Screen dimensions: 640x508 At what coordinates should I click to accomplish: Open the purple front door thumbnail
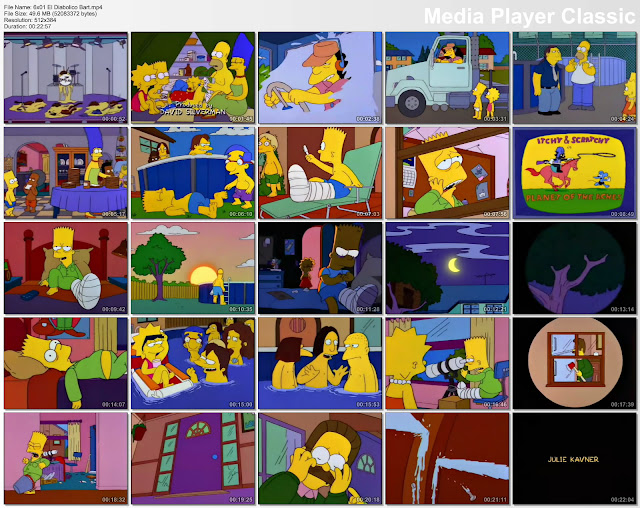[193, 458]
